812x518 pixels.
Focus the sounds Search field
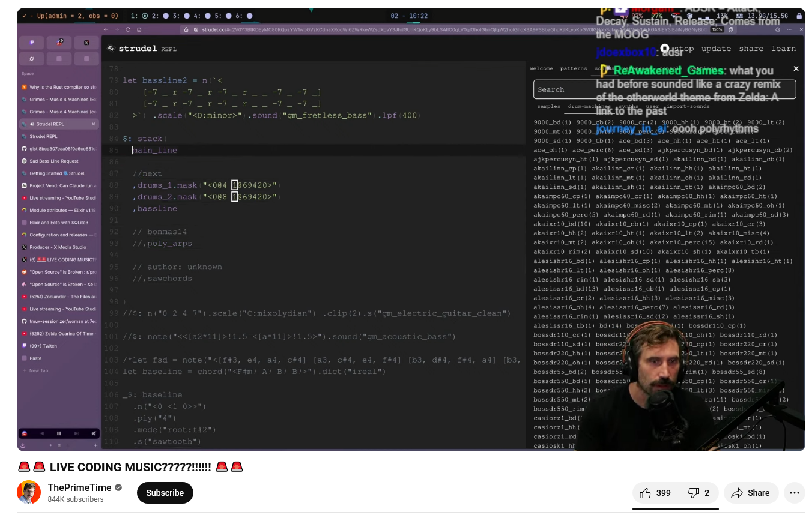pos(664,89)
